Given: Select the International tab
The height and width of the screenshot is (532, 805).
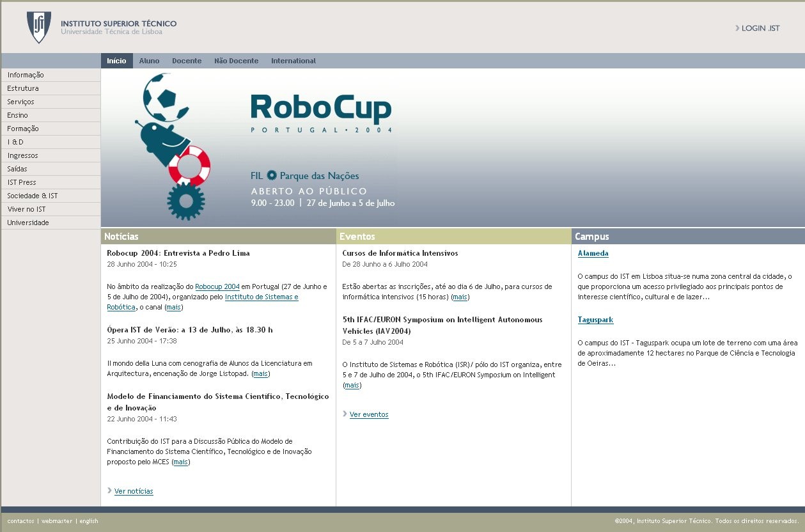Looking at the screenshot, I should (293, 61).
